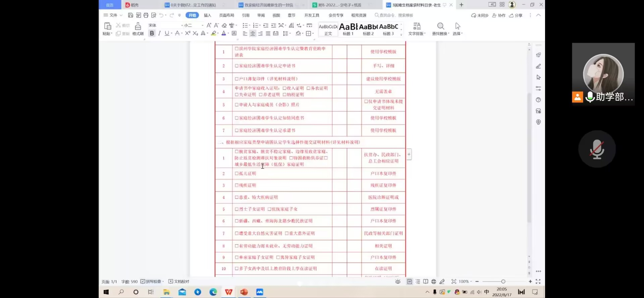The height and width of the screenshot is (298, 644).
Task: Open the 页面布局 (Page Layout) ribbon tab
Action: coord(227,15)
